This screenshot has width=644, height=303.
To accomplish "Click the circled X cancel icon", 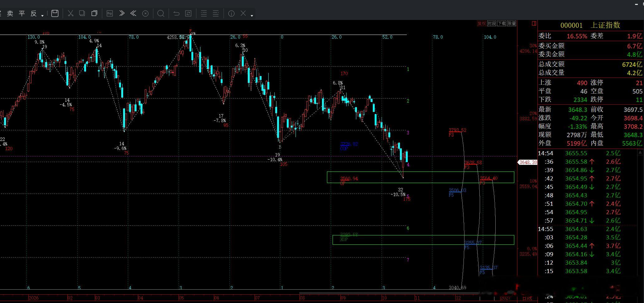I will pyautogui.click(x=145, y=13).
